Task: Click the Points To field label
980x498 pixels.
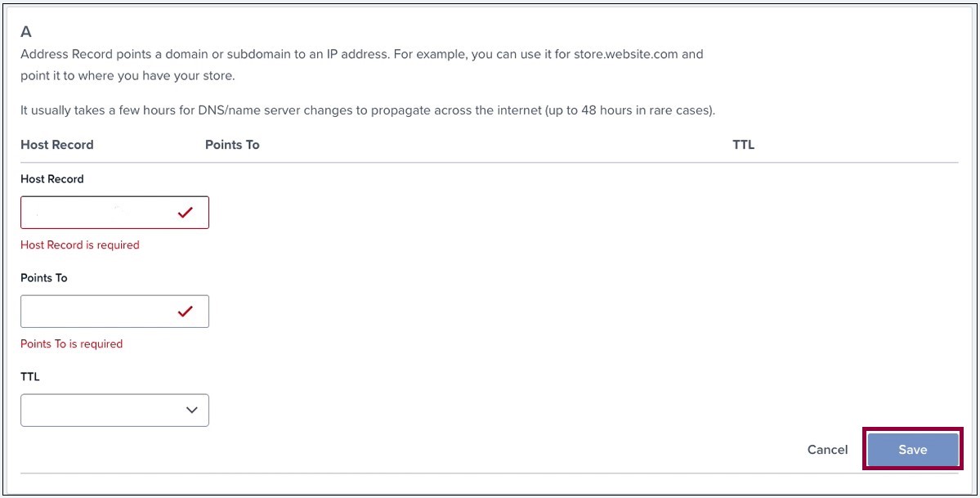Action: 44,278
